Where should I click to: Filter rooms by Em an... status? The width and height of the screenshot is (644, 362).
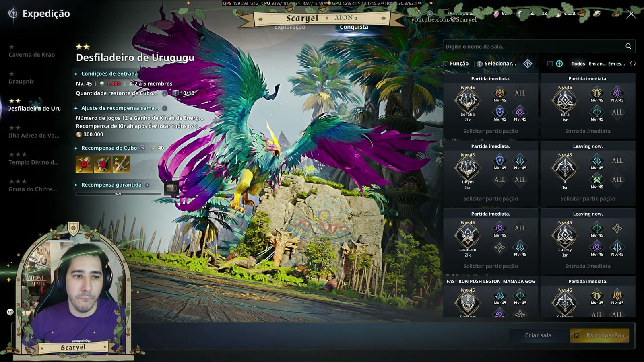pos(597,64)
